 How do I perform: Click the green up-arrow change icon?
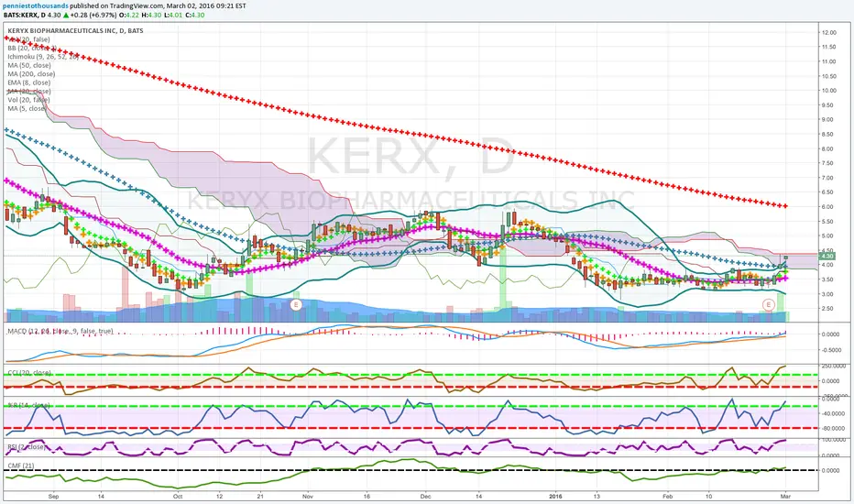[66, 15]
